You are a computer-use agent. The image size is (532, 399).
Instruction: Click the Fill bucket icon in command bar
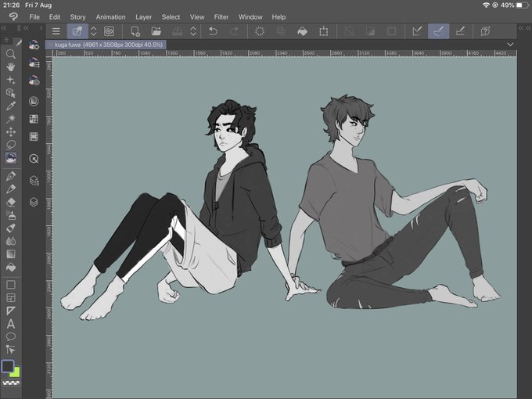[x=302, y=31]
